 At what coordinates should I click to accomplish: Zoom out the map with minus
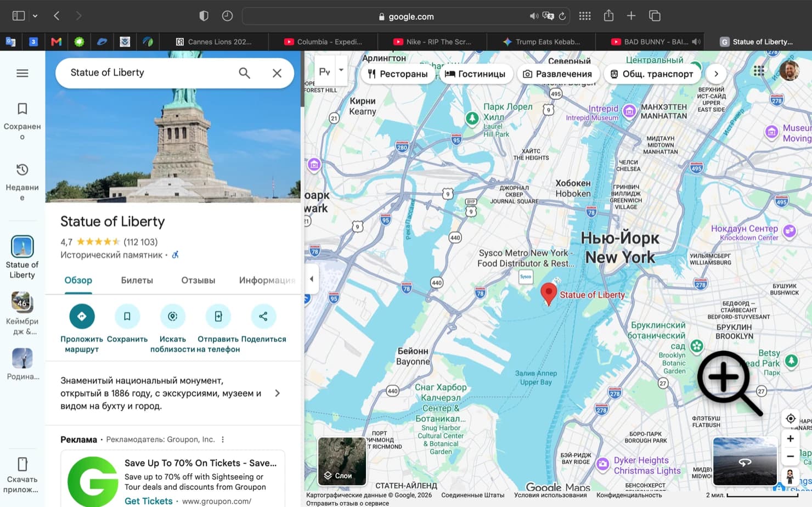[x=791, y=456]
